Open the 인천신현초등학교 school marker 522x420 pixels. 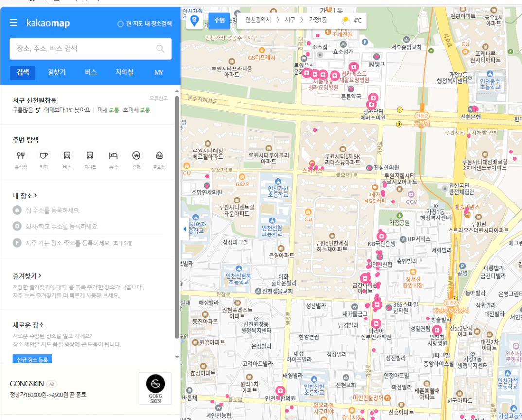tap(314, 379)
